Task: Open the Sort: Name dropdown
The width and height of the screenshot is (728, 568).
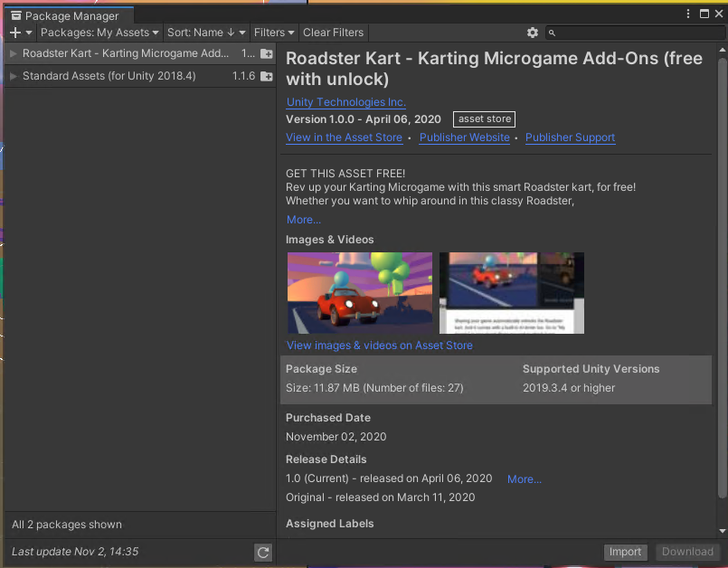Action: coord(206,33)
